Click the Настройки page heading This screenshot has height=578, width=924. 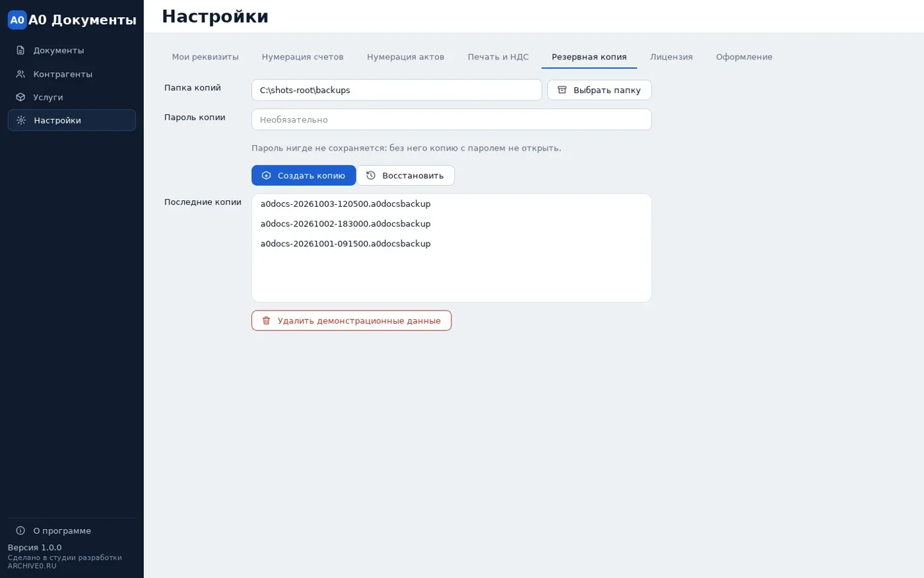pyautogui.click(x=215, y=17)
